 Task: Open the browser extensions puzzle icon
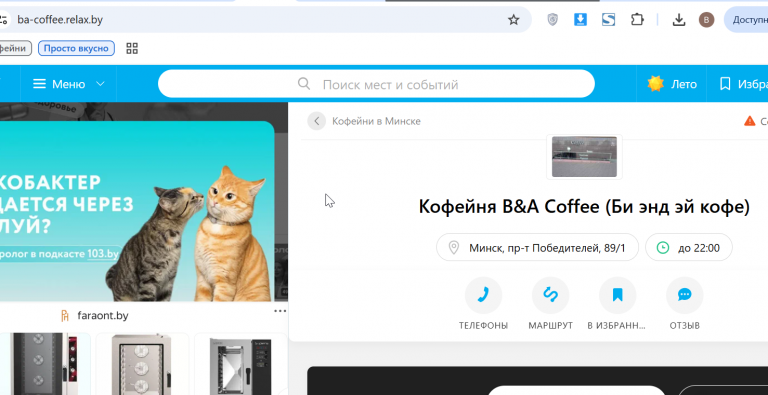pyautogui.click(x=637, y=20)
